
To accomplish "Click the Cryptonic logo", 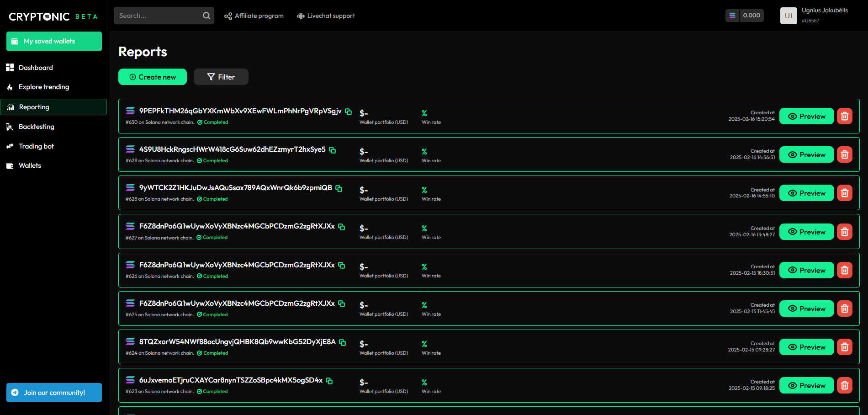I will tap(53, 16).
